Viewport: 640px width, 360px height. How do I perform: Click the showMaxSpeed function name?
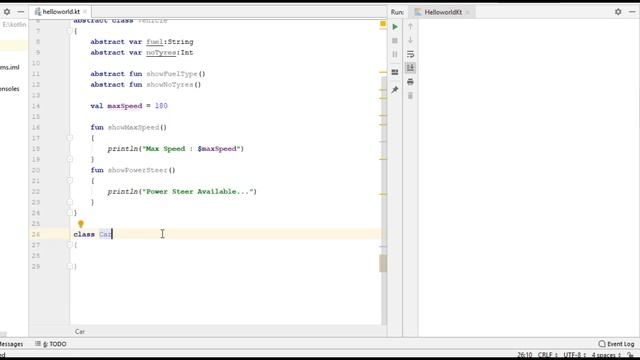(133, 127)
